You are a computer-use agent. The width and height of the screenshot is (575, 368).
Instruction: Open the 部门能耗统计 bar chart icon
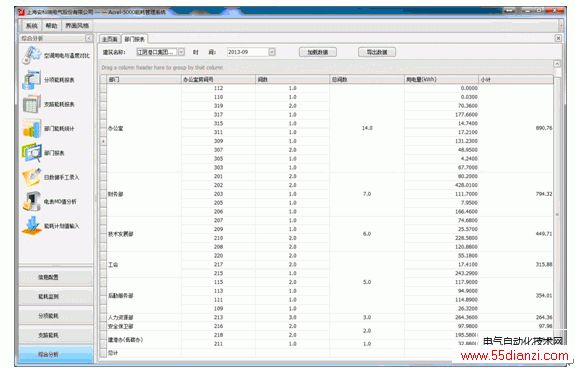click(x=32, y=128)
